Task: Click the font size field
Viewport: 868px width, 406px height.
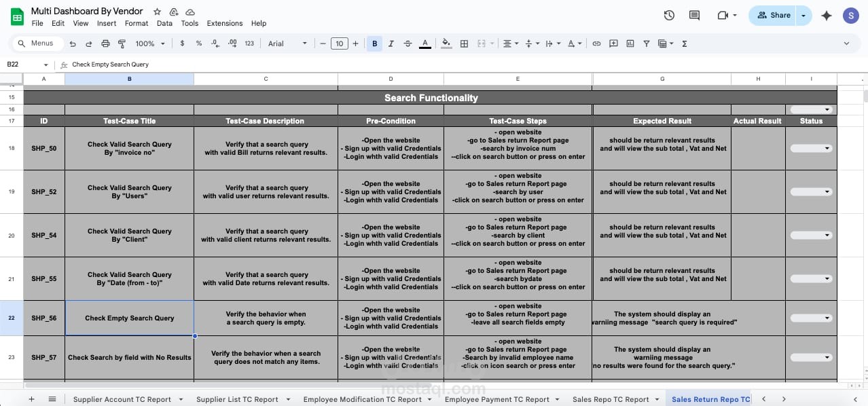Action: pos(340,43)
